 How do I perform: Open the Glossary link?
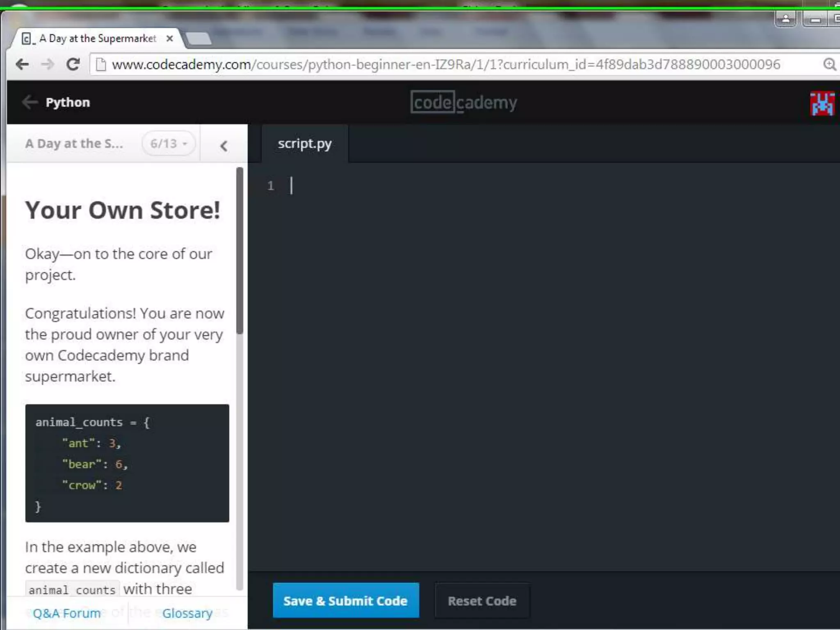pyautogui.click(x=187, y=613)
